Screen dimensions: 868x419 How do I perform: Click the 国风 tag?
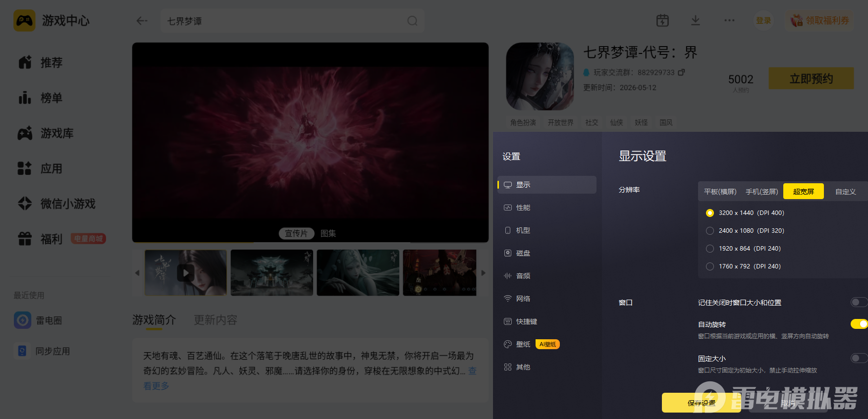pyautogui.click(x=666, y=122)
